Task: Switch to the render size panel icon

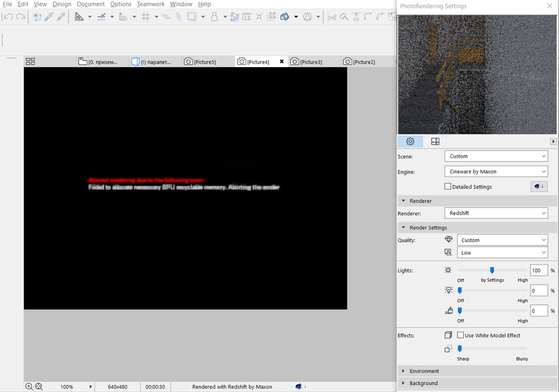Action: coord(435,141)
